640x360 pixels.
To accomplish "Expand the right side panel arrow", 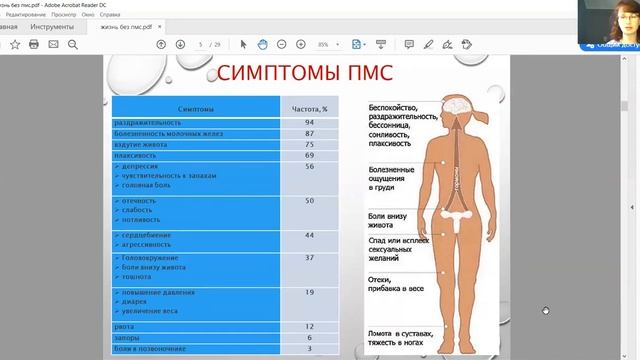I will 632,207.
